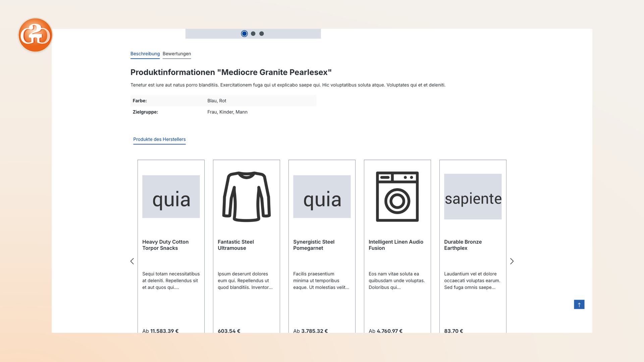Viewport: 644px width, 362px height.
Task: Click the Tenetur est iure description paragraph
Action: (288, 85)
